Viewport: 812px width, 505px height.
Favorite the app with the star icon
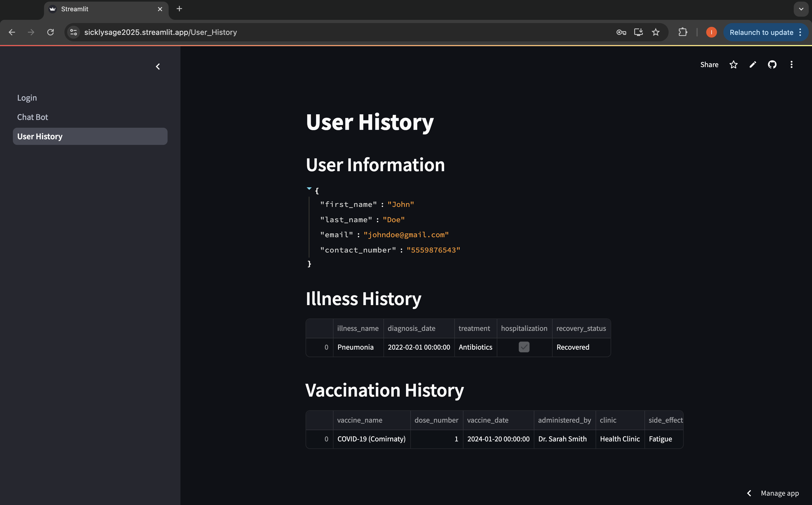(733, 64)
